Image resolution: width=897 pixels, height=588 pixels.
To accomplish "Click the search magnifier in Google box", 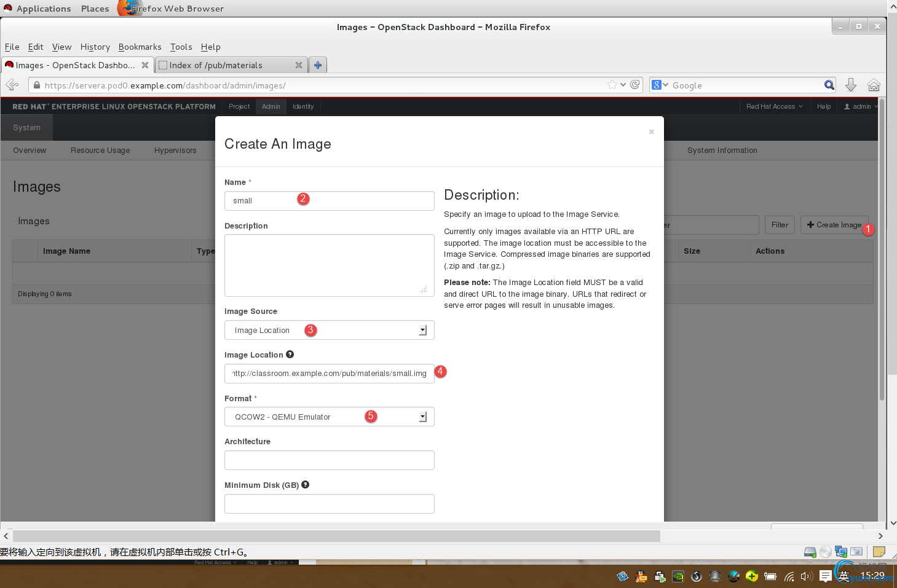I will click(x=829, y=85).
